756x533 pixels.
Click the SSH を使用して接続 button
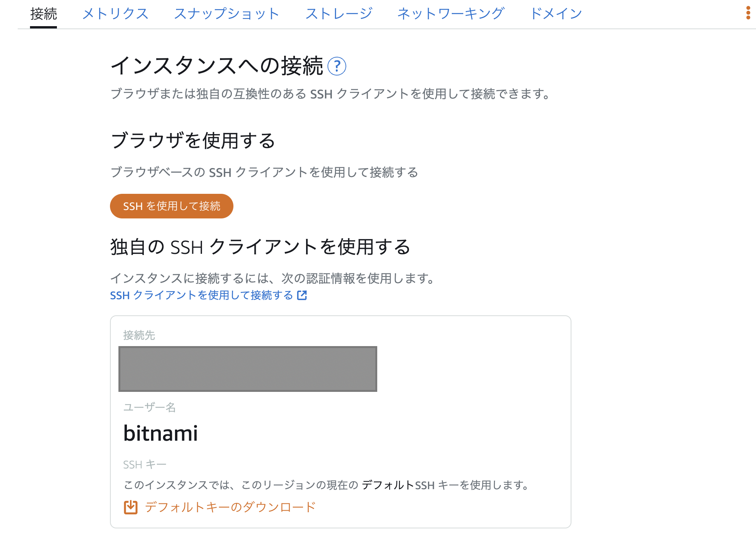pos(172,206)
